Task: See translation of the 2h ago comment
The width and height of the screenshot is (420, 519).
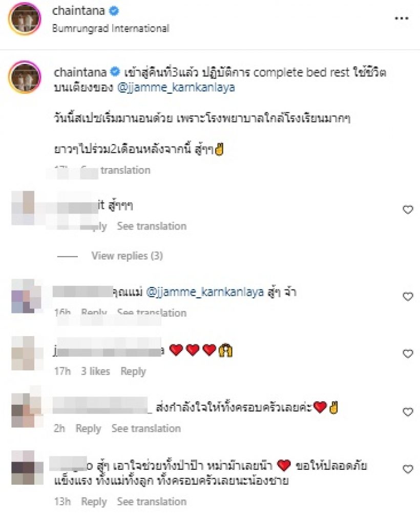Action: pos(146,428)
